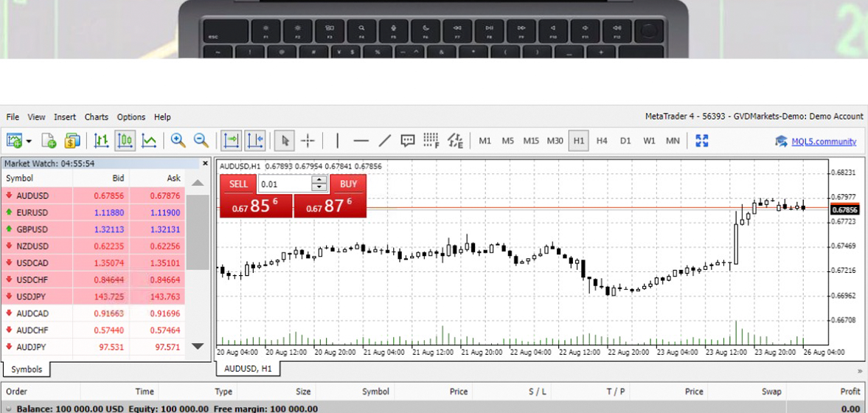Screen dimensions: 868x413
Task: Toggle chart auto scroll to end
Action: pyautogui.click(x=231, y=141)
